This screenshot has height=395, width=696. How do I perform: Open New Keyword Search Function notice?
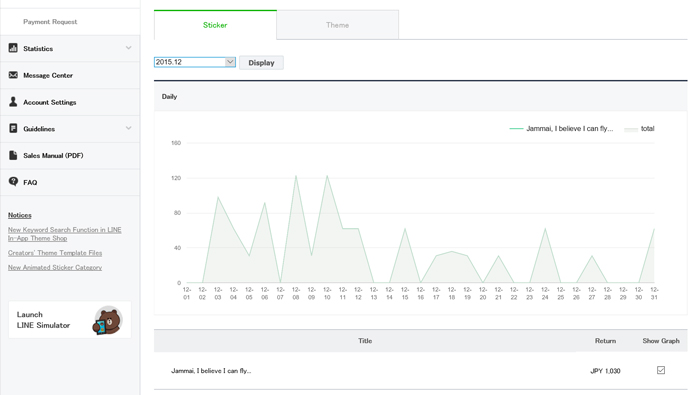coord(64,234)
